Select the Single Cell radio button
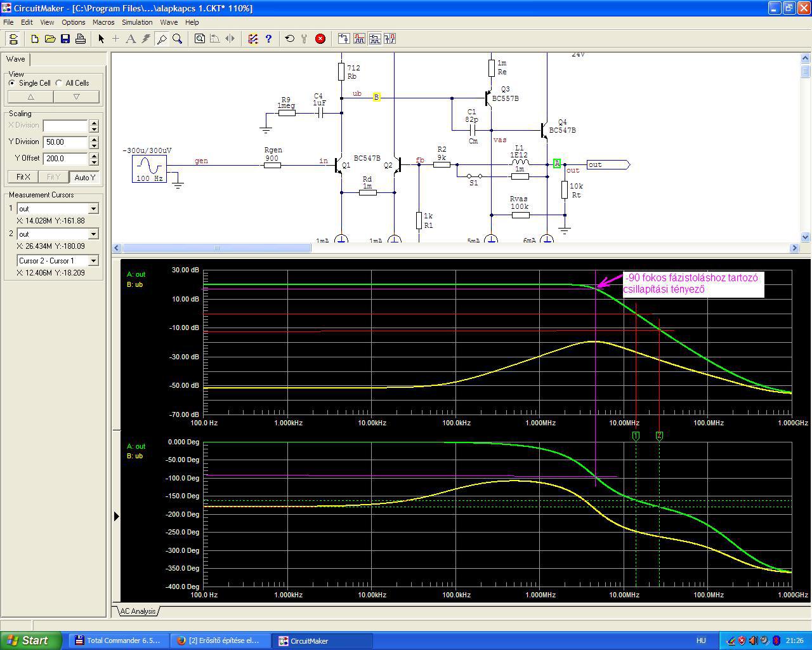This screenshot has width=812, height=650. pyautogui.click(x=12, y=83)
